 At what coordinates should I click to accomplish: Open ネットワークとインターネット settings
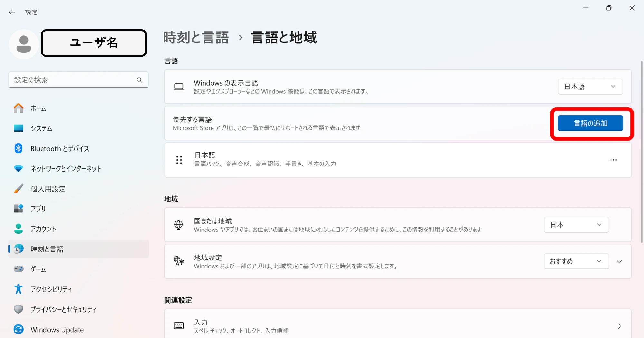tap(79, 168)
